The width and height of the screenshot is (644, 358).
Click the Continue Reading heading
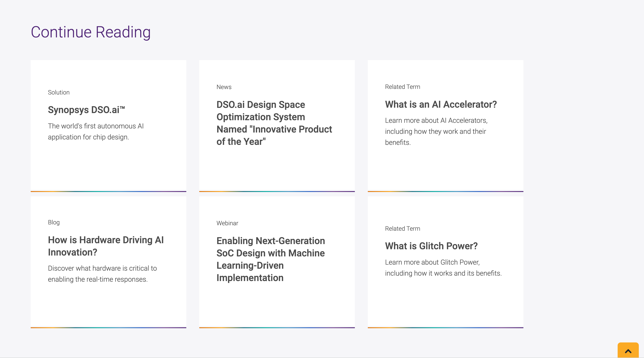coord(91,32)
